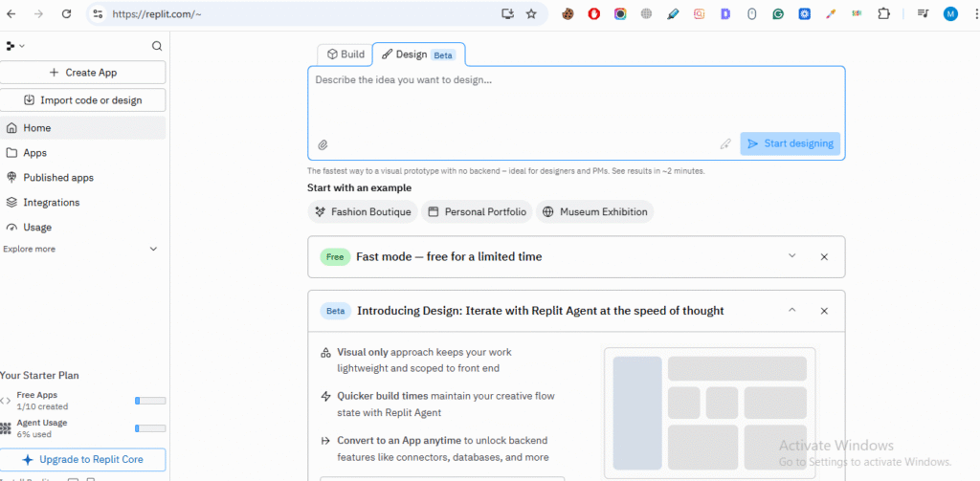Click the search magnifier icon in sidebar
The image size is (980, 481).
157,46
